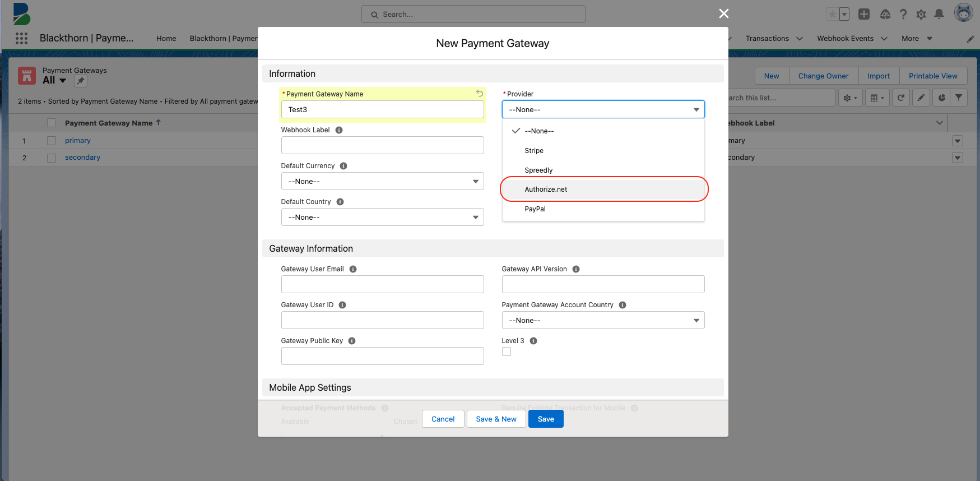This screenshot has height=481, width=980.
Task: Open the primary row actions menu
Action: click(x=958, y=141)
